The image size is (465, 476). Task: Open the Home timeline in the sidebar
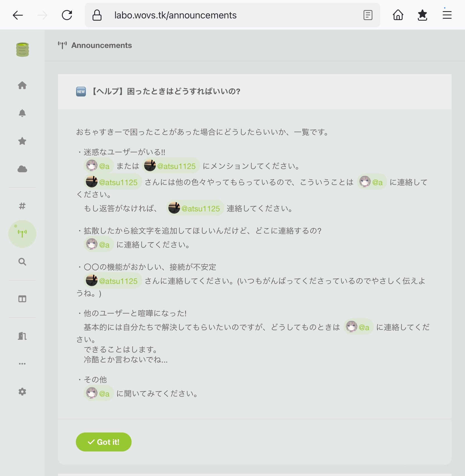[22, 85]
